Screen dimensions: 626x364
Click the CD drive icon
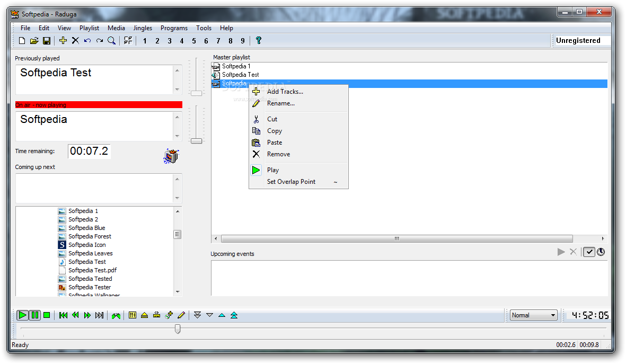click(x=157, y=315)
